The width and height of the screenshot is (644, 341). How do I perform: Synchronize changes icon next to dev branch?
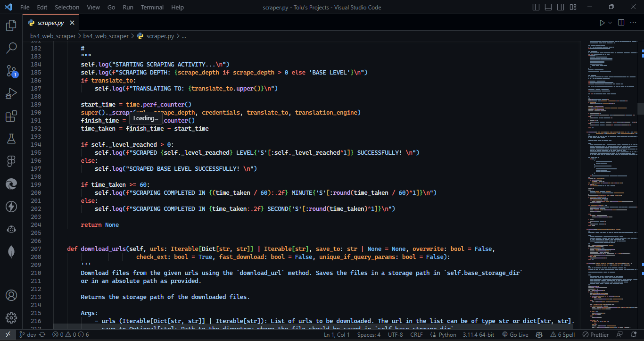[42, 334]
